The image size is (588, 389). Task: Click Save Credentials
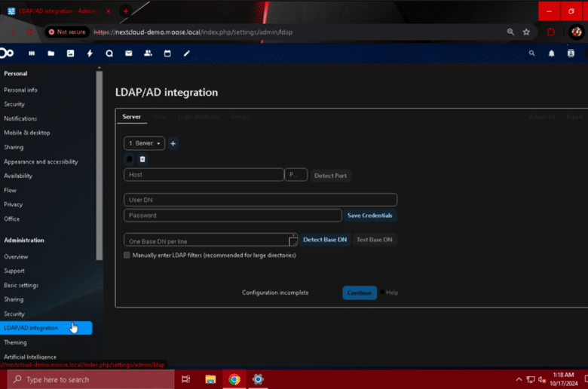pos(369,216)
